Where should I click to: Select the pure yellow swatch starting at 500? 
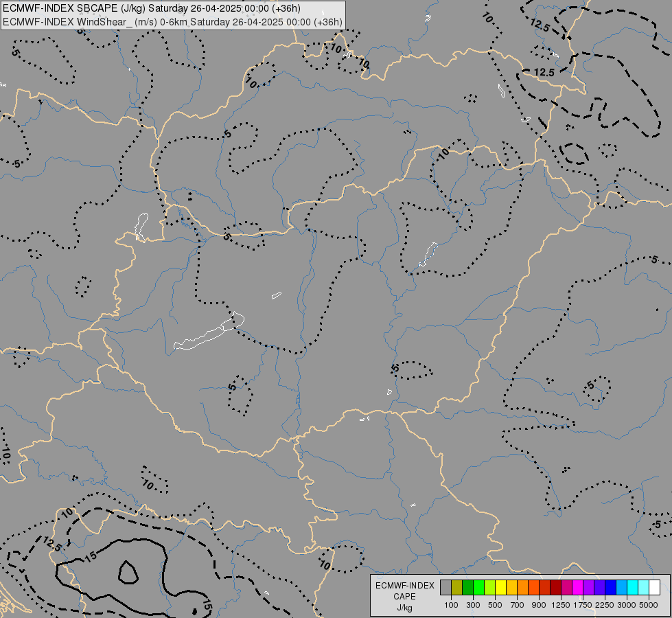(x=500, y=588)
